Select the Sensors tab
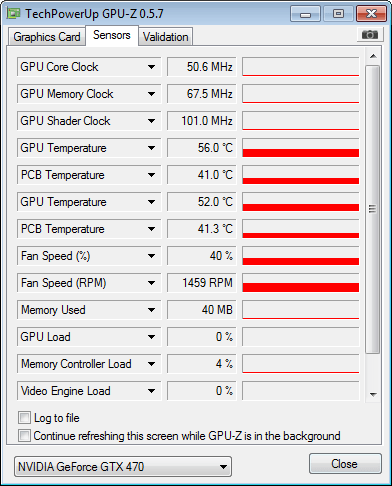The image size is (392, 486). (x=112, y=35)
